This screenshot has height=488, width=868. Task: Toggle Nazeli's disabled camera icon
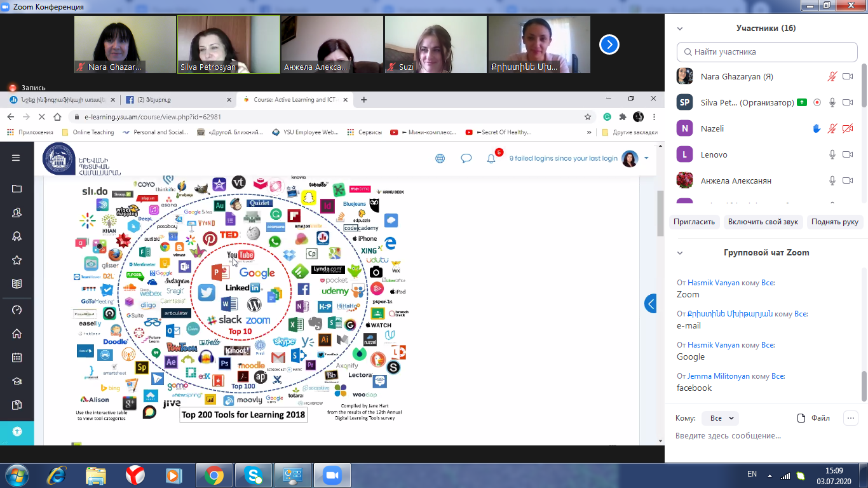click(x=847, y=128)
